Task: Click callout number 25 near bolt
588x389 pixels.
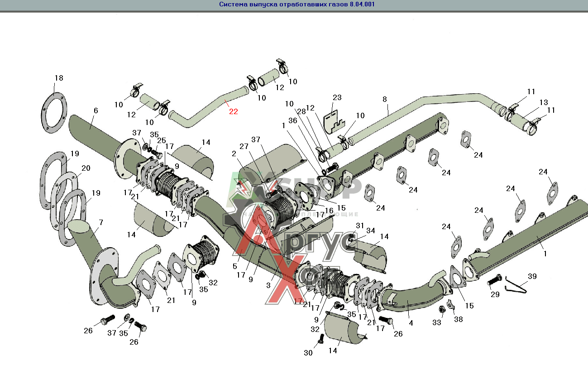Action: (162, 140)
